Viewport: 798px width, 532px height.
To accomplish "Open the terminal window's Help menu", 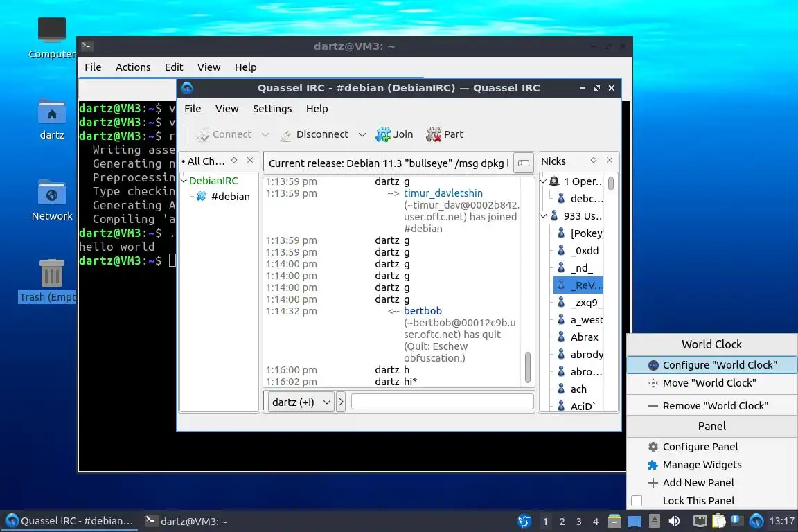I will [245, 67].
